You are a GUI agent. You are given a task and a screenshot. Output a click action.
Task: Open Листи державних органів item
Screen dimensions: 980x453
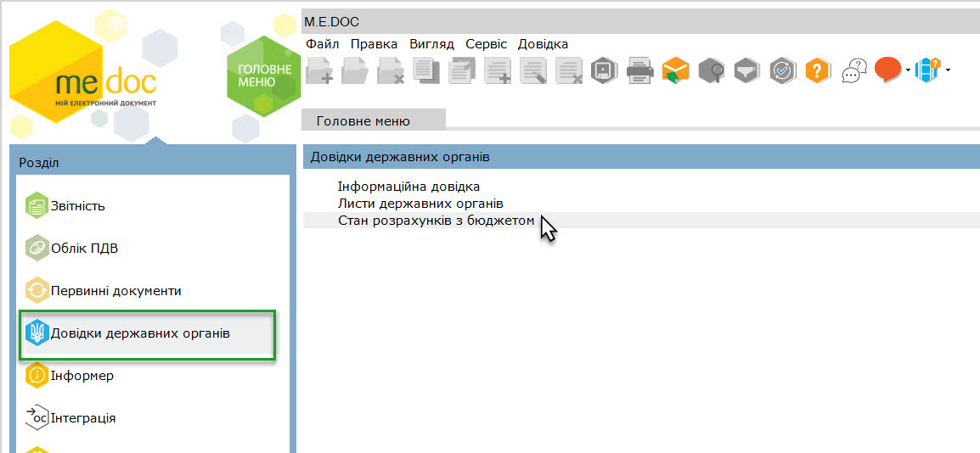(x=420, y=204)
